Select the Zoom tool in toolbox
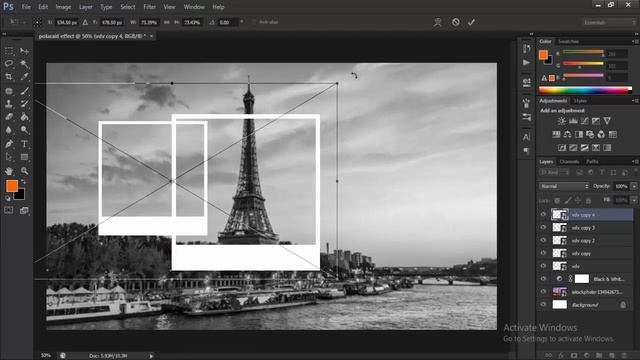Viewport: 640px width, 360px height. 24,171
